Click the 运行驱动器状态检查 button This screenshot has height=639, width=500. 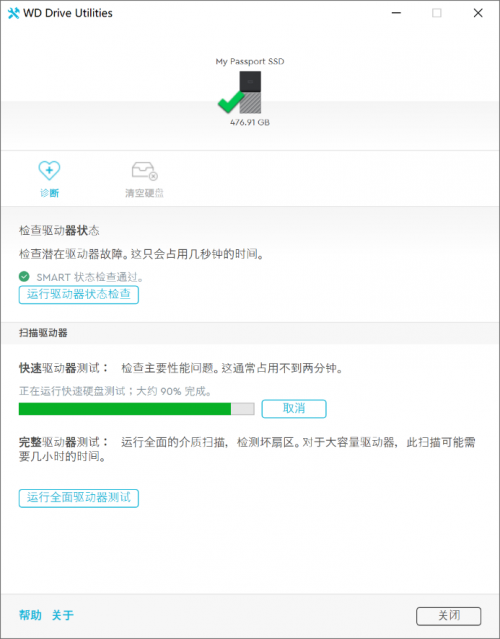pos(79,295)
